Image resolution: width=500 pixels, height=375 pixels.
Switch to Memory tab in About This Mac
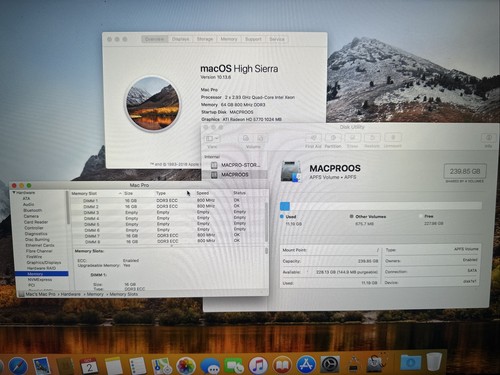[x=229, y=39]
